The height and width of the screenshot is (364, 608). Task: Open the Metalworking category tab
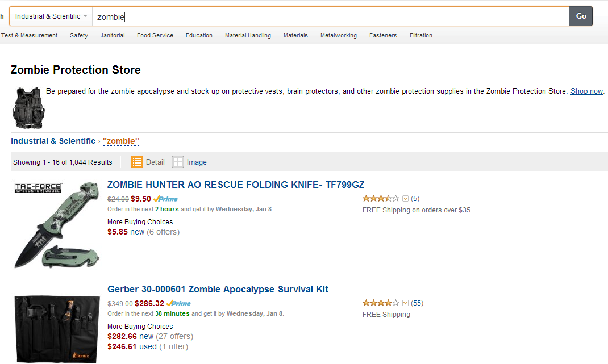[339, 35]
